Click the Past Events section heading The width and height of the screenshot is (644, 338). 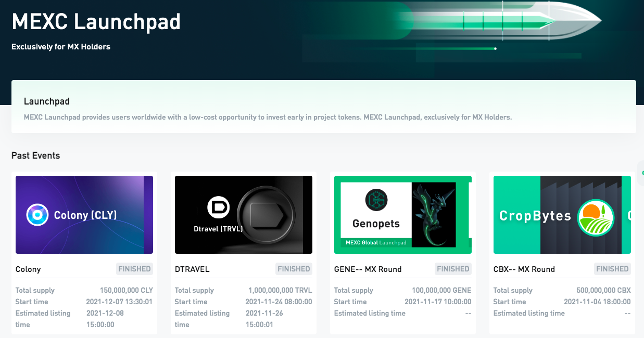pyautogui.click(x=36, y=155)
